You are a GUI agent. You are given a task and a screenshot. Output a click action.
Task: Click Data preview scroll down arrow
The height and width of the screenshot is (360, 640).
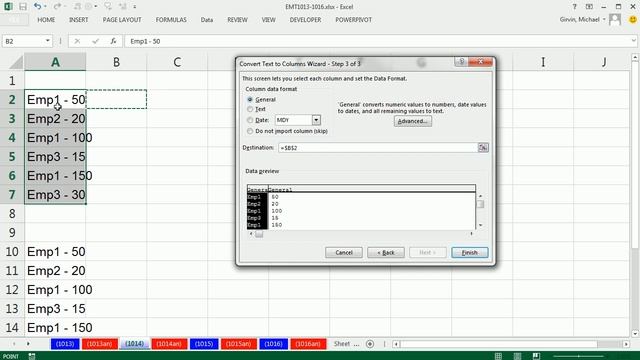480,225
